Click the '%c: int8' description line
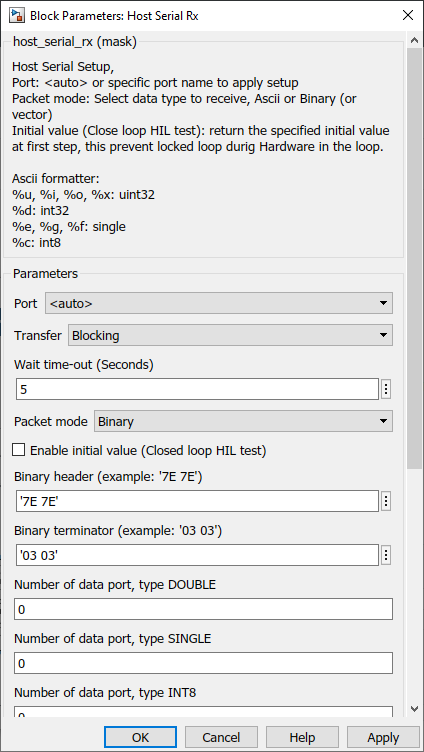 (36, 243)
